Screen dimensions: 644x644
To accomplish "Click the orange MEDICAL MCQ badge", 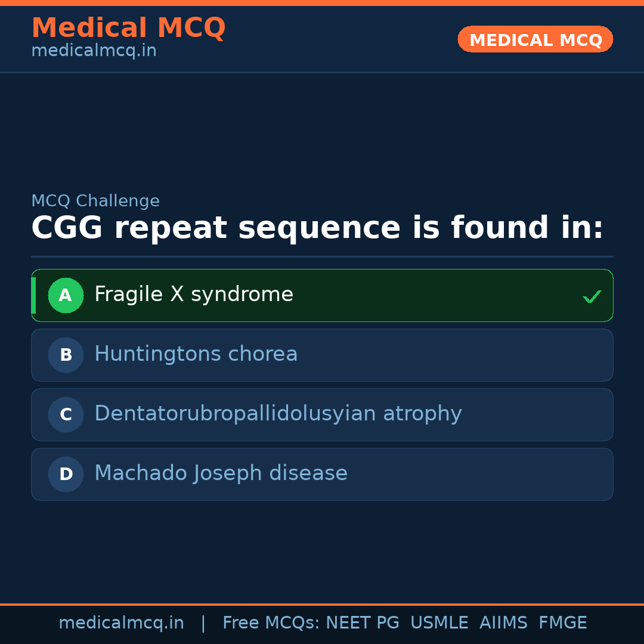I will pyautogui.click(x=535, y=39).
